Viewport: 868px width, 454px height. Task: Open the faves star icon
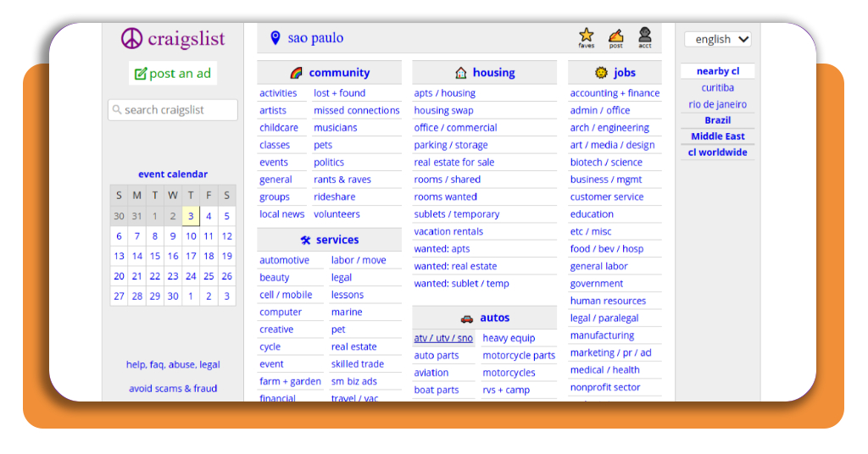point(587,37)
